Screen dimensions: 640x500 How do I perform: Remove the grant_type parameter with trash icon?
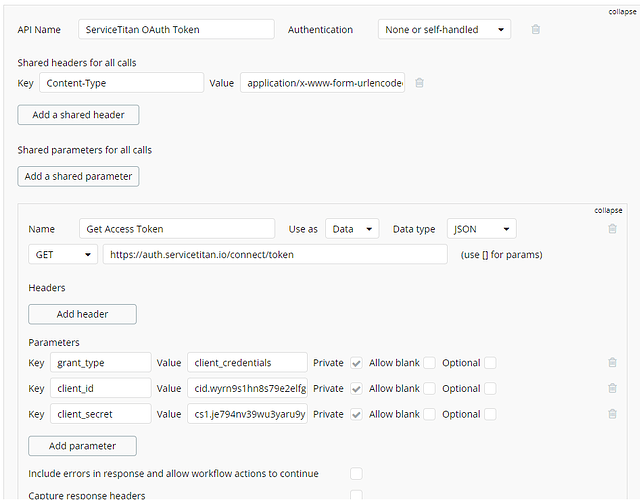[612, 363]
